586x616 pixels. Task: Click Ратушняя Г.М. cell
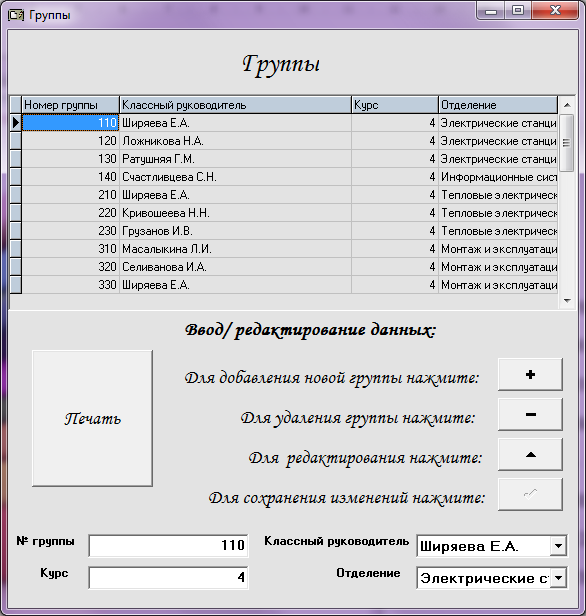(x=235, y=159)
